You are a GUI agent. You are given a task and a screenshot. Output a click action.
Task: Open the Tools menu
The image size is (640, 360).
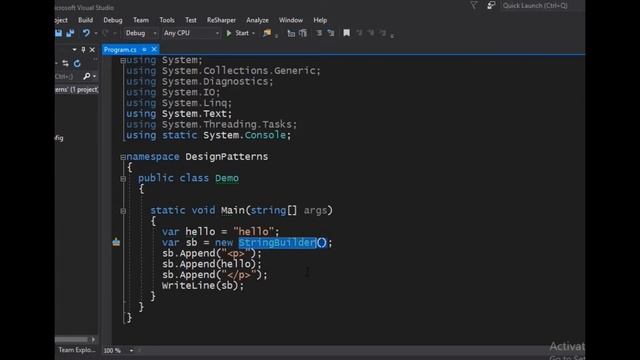pos(167,20)
